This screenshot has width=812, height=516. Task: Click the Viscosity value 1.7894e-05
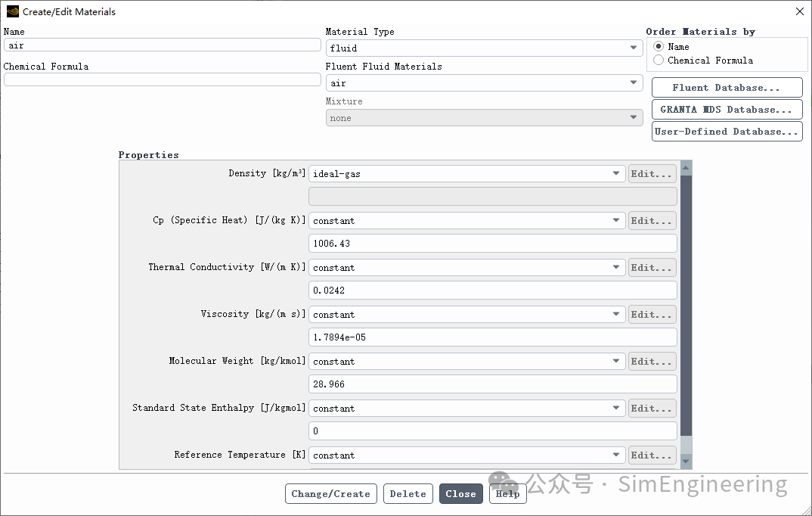point(492,337)
